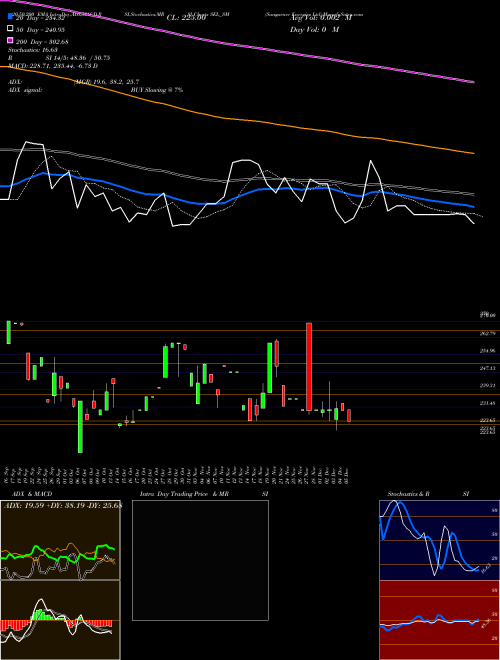Click the 'SI 14/5: 48.36 / 50.75' value
The image size is (500, 660).
[78, 58]
